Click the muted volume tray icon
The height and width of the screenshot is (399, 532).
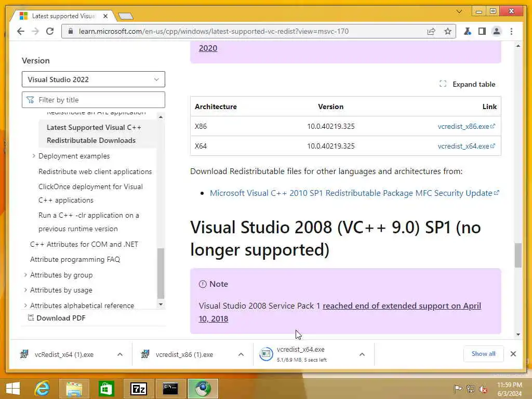coord(483,389)
